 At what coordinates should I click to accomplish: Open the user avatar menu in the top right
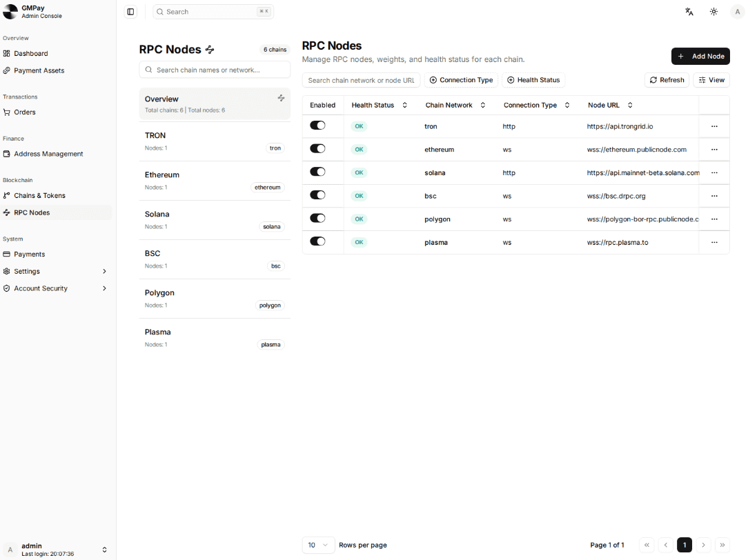point(736,12)
